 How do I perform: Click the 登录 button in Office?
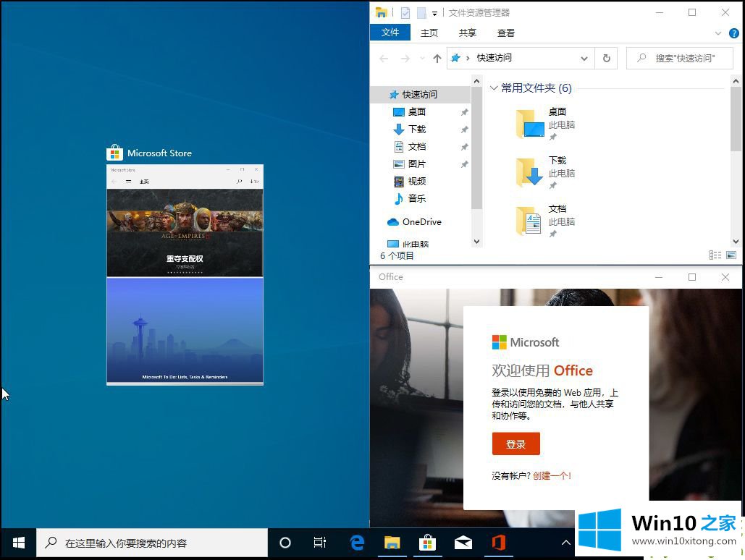tap(515, 444)
